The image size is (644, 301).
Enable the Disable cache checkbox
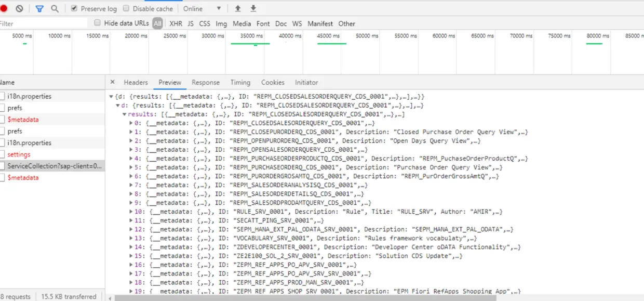(x=126, y=9)
